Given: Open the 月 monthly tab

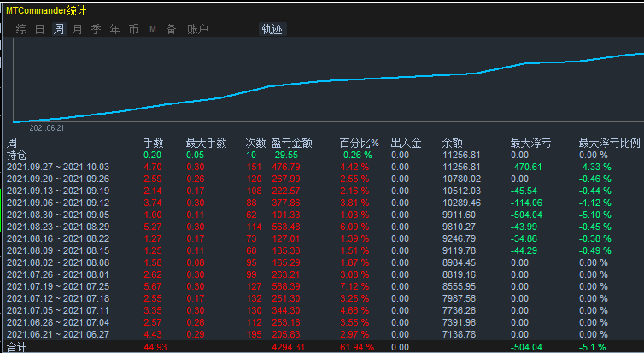Looking at the screenshot, I should pos(77,29).
